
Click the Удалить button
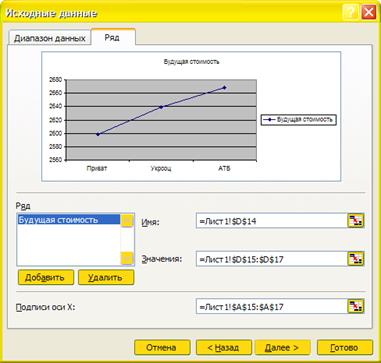[106, 277]
